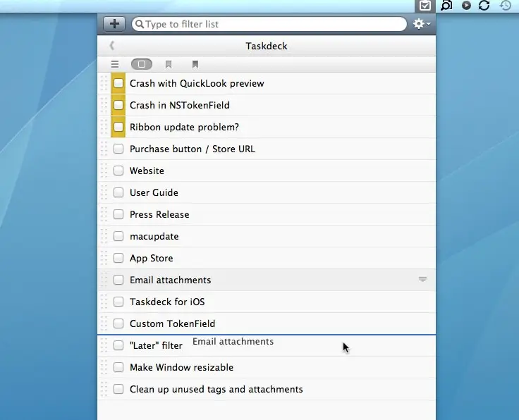Check off Crash with QuickLook preview
519x420 pixels.
[x=118, y=83]
